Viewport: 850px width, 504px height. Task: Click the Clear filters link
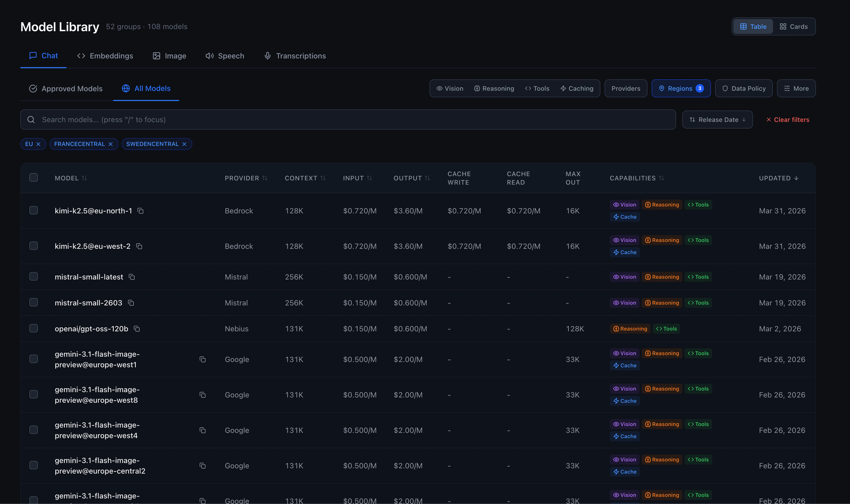788,120
